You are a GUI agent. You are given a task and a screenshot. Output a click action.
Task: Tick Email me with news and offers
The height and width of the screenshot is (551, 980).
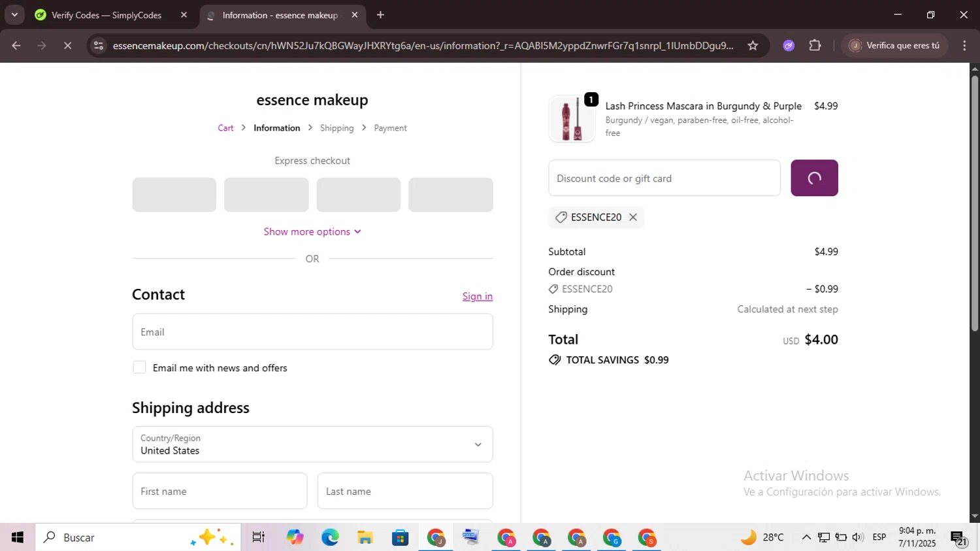pos(139,367)
